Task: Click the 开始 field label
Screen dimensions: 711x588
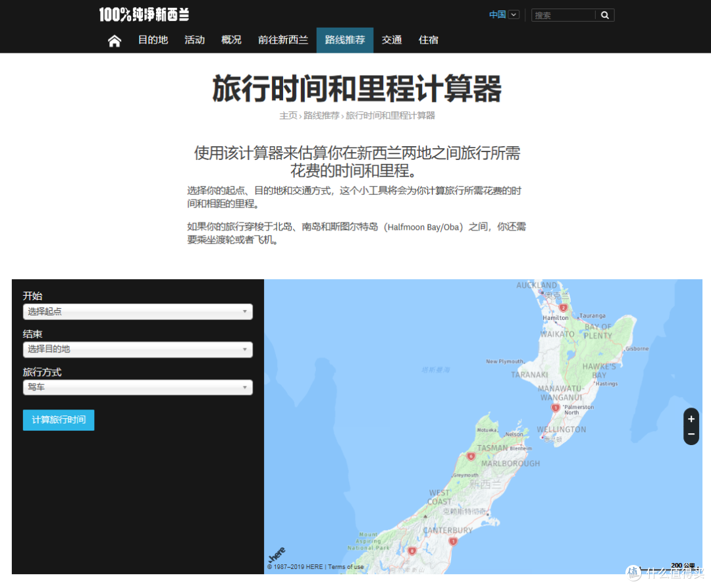Action: (33, 296)
